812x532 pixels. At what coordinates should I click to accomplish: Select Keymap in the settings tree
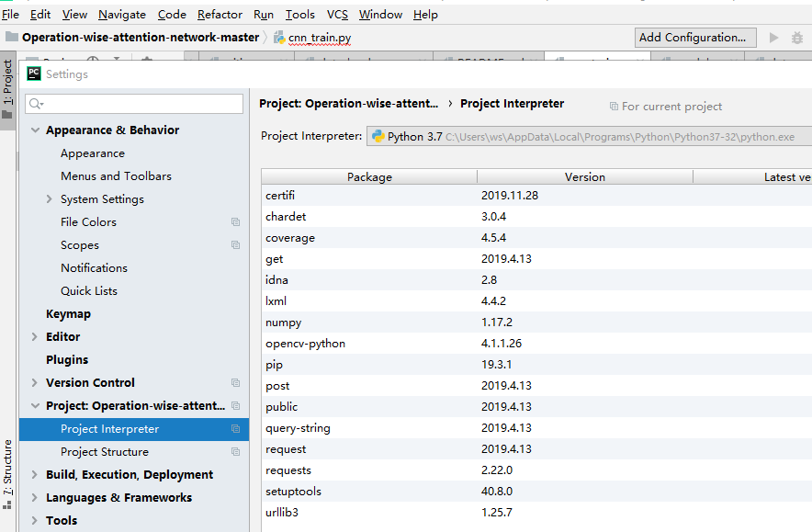click(x=68, y=314)
